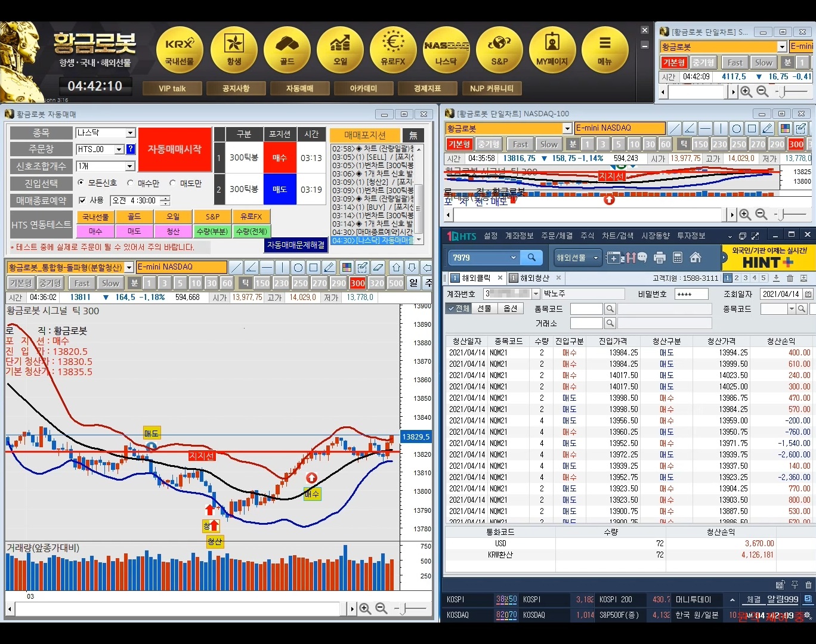This screenshot has width=816, height=644.
Task: Open the 종목코드 dropdown arrow
Action: 792,309
